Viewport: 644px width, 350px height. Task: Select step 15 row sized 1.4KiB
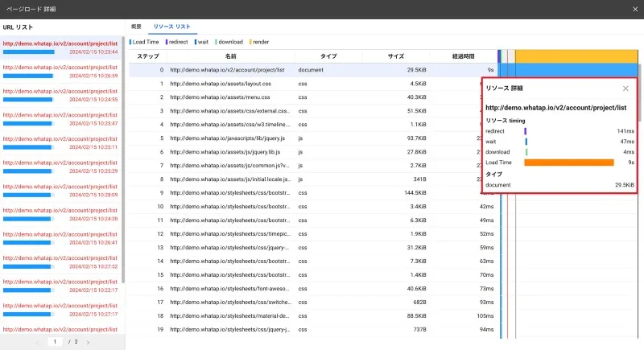click(313, 275)
